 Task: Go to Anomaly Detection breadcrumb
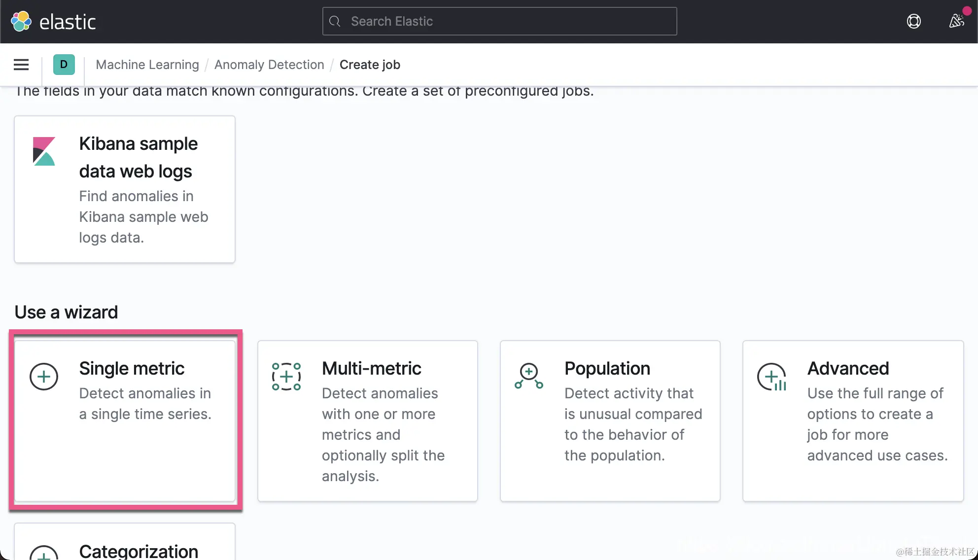click(269, 65)
